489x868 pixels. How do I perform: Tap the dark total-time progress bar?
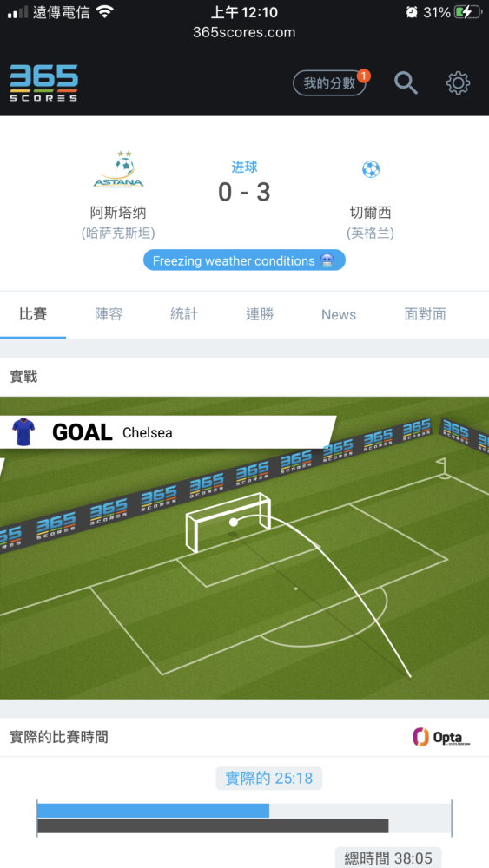pyautogui.click(x=213, y=826)
